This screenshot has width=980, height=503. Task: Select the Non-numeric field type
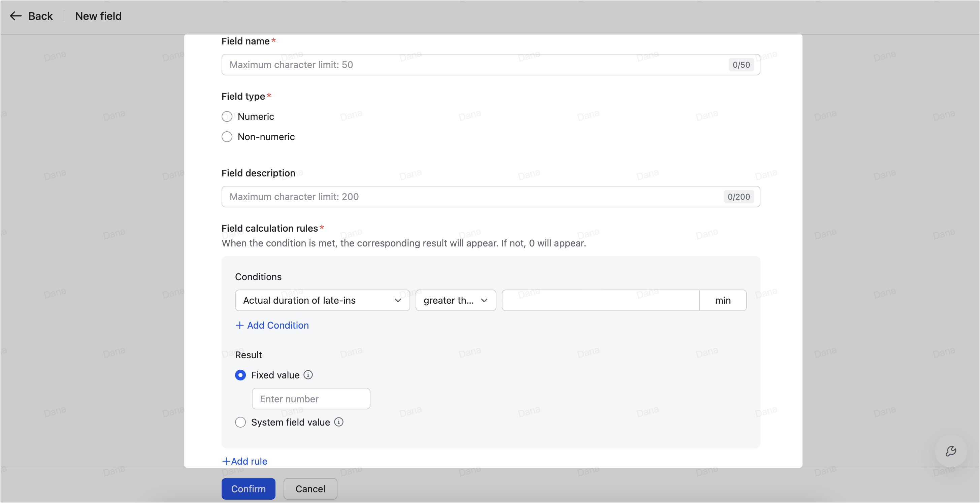pos(227,137)
